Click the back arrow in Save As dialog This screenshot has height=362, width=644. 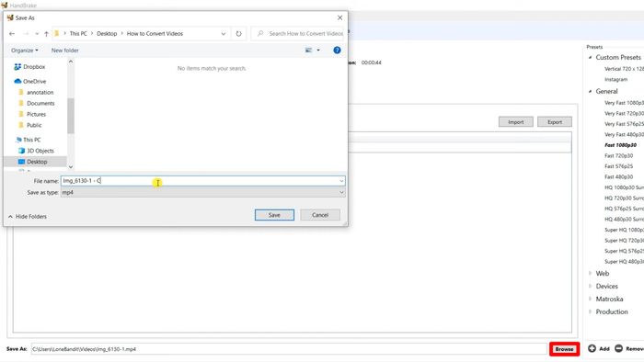tap(12, 34)
